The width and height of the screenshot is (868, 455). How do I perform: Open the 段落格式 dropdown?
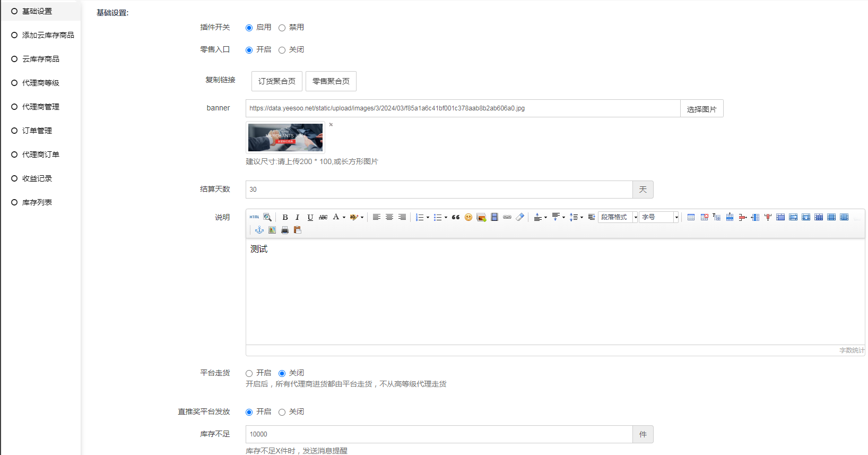point(618,217)
